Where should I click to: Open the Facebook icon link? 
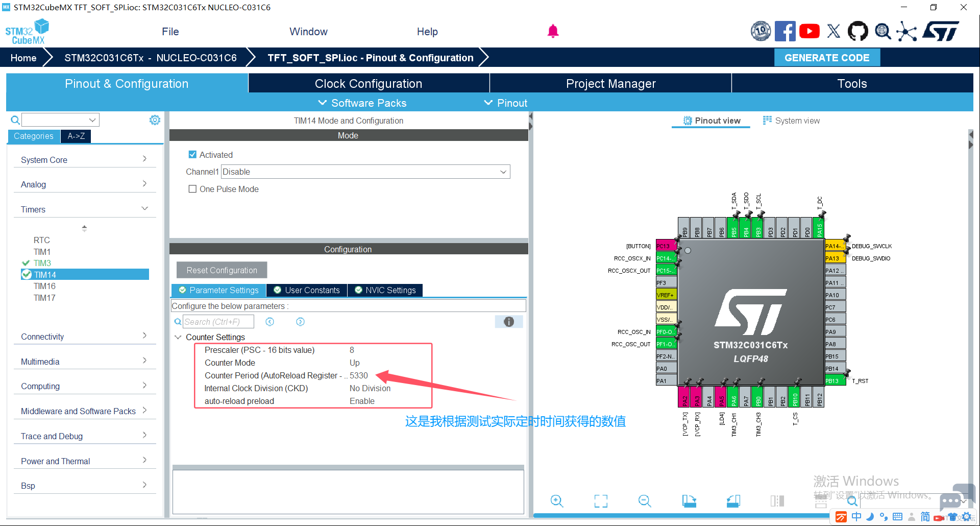(x=785, y=31)
